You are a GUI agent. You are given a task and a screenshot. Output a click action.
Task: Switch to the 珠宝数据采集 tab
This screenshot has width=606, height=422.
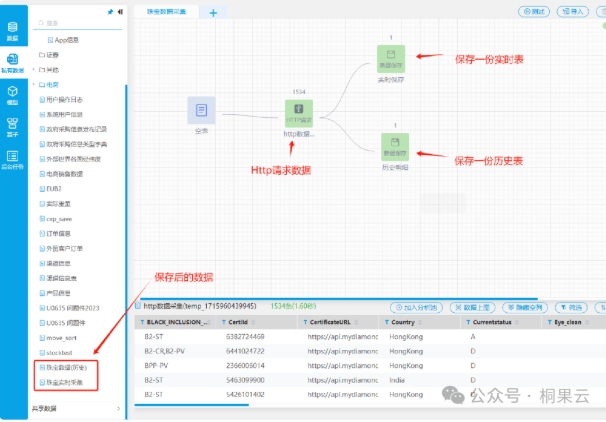167,11
